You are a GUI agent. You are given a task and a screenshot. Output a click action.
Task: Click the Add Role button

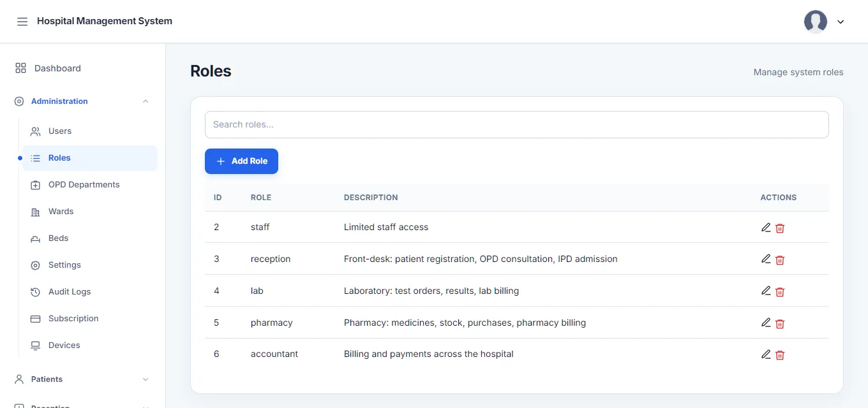pyautogui.click(x=241, y=161)
